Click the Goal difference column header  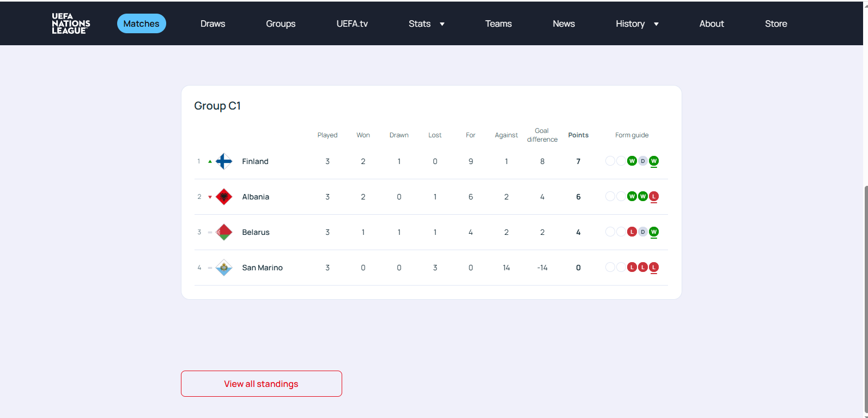(x=542, y=135)
